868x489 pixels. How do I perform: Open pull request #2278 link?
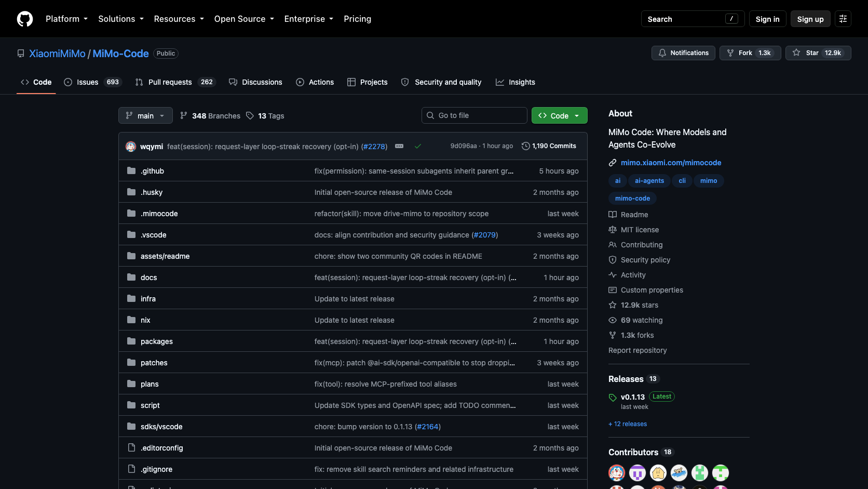pyautogui.click(x=374, y=147)
